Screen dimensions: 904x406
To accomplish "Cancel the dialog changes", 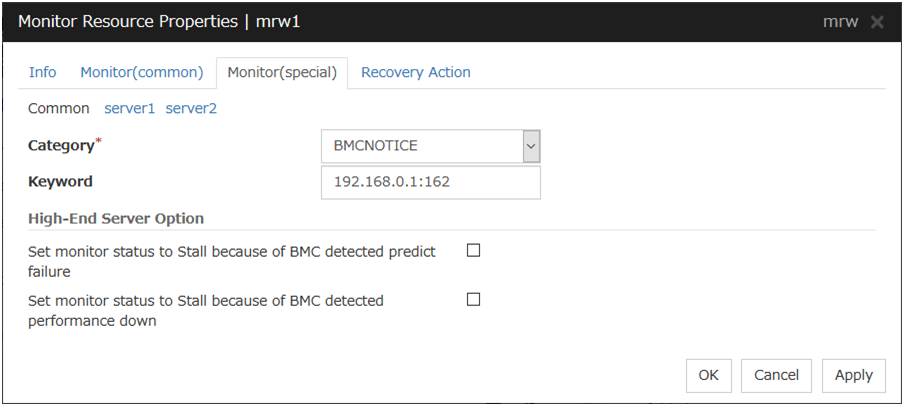I will (777, 375).
